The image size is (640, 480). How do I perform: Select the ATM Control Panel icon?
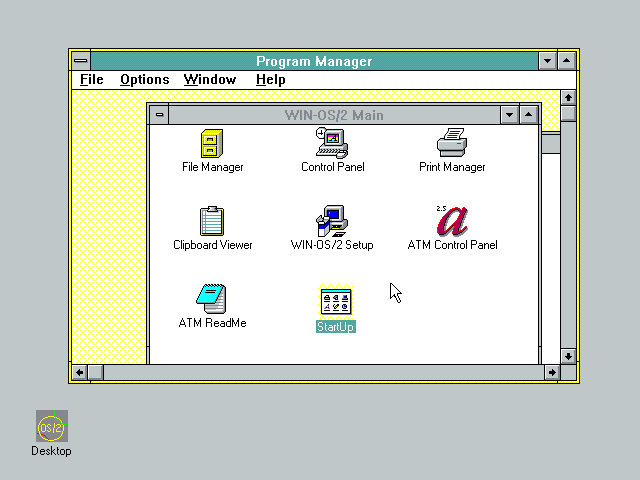click(452, 221)
